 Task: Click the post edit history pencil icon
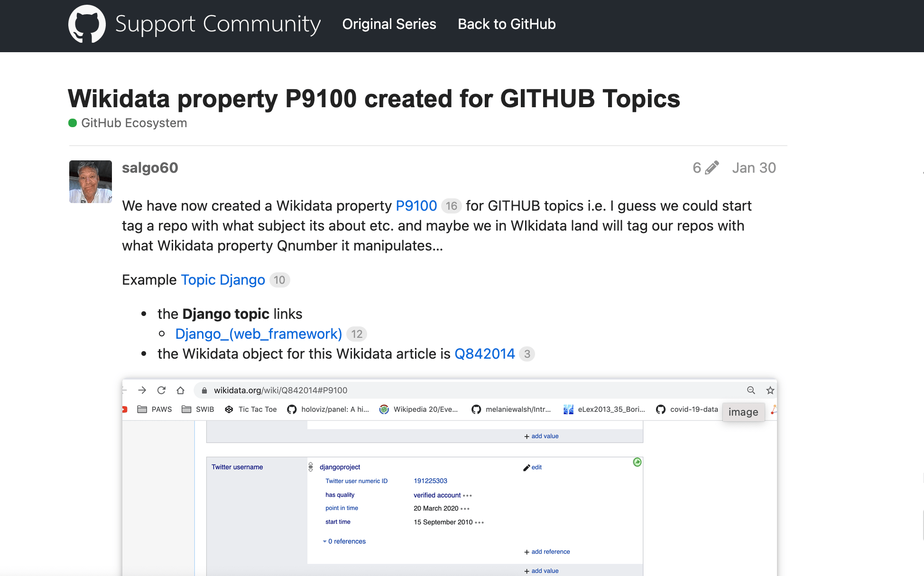711,168
